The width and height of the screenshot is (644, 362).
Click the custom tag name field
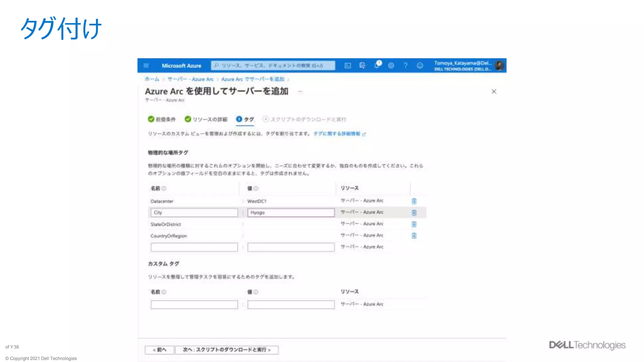(x=194, y=304)
